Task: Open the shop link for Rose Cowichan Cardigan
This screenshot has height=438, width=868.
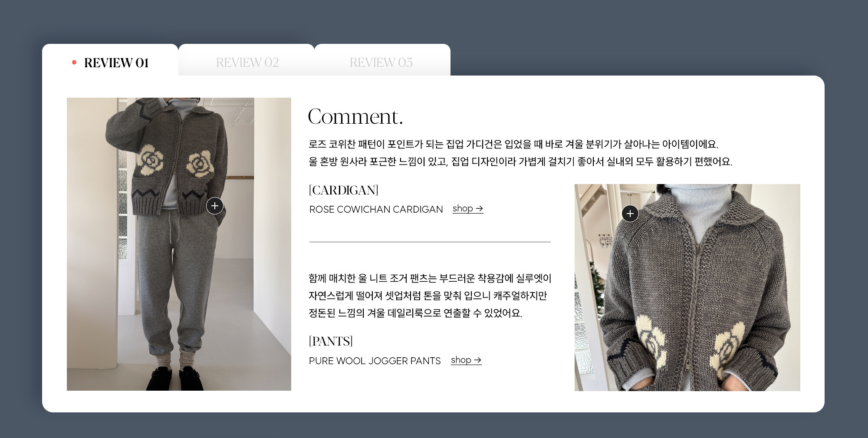Action: pos(468,209)
